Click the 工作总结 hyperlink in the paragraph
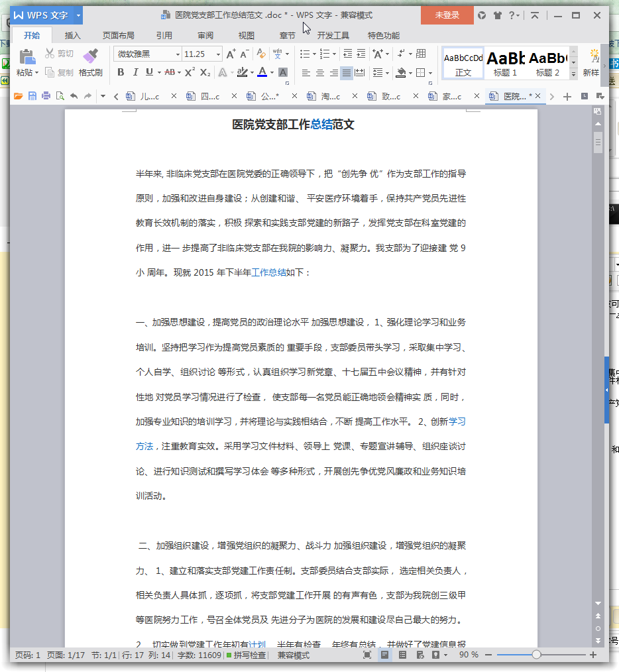 pyautogui.click(x=269, y=272)
